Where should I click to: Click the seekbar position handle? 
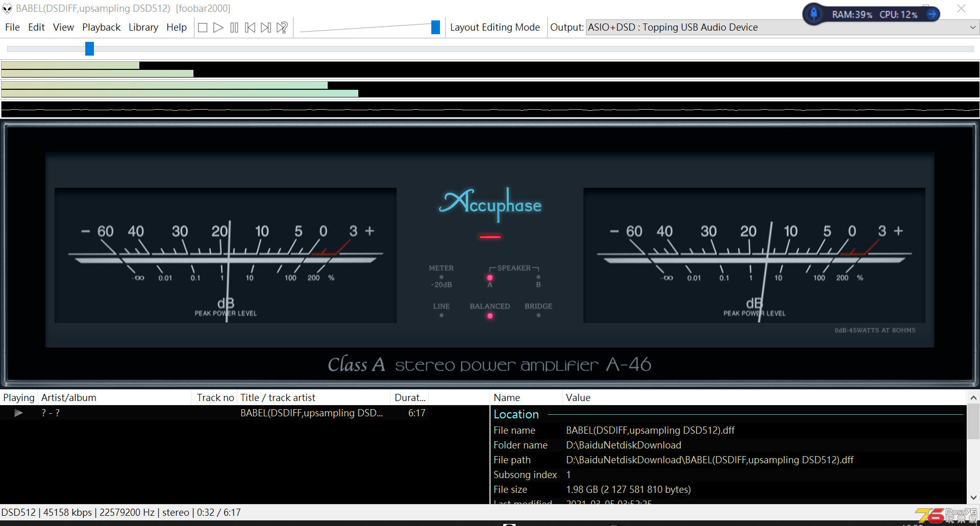(x=89, y=48)
